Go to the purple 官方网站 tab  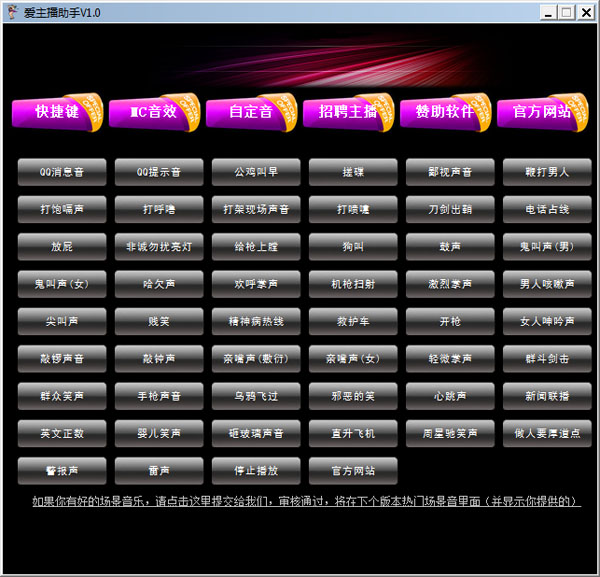(543, 112)
